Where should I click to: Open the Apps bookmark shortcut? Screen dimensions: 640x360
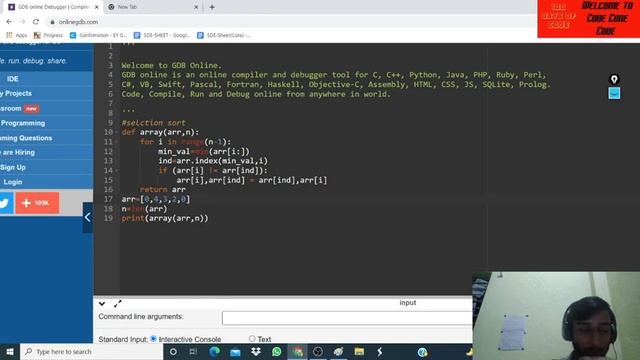(16, 36)
